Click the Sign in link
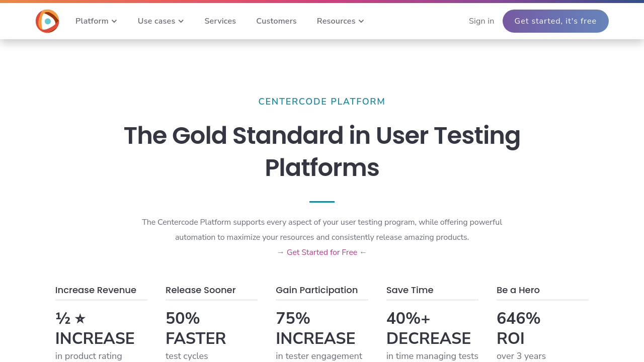Viewport: 644px width, 362px height. (481, 21)
